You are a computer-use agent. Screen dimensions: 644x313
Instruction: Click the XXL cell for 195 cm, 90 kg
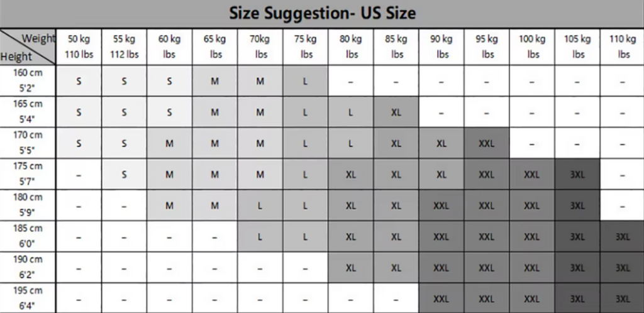(x=441, y=299)
